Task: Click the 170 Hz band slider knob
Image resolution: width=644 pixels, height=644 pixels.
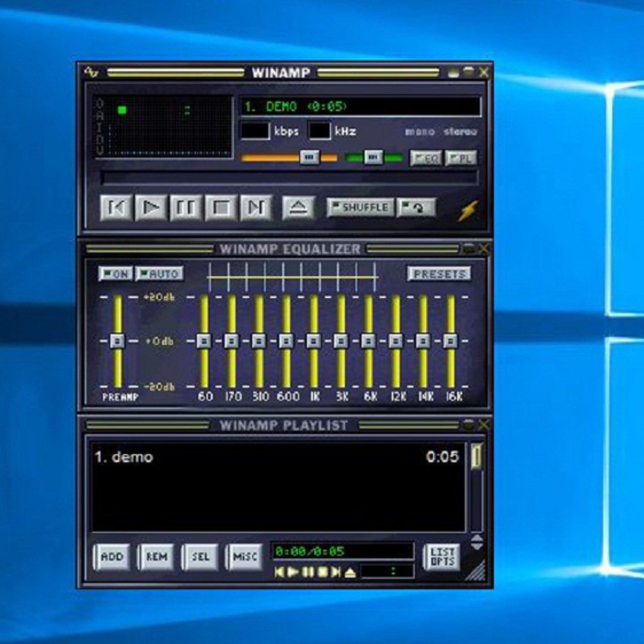Action: click(x=232, y=341)
